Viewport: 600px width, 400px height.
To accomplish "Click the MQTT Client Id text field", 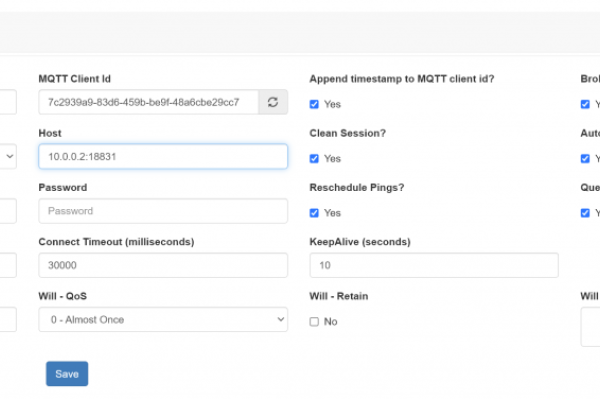I will coord(148,102).
